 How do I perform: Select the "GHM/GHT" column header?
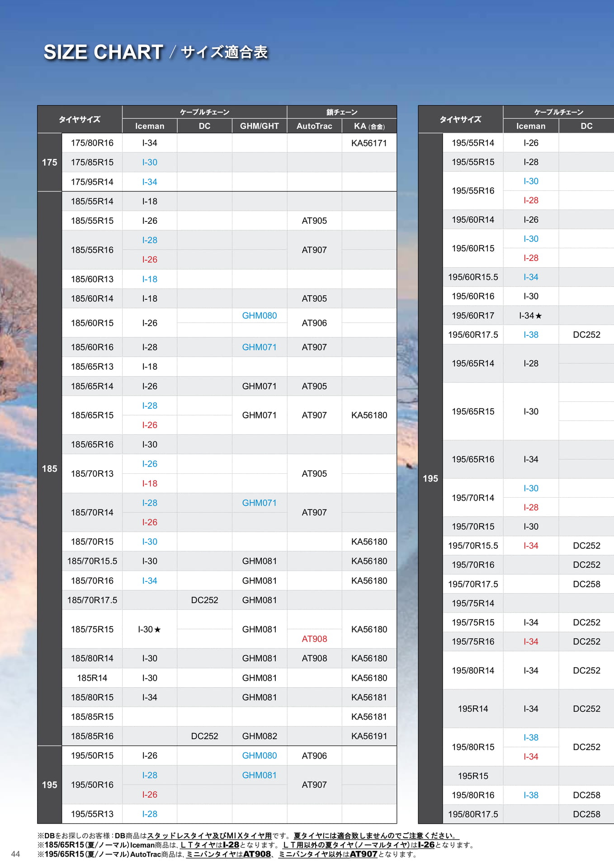tap(260, 126)
